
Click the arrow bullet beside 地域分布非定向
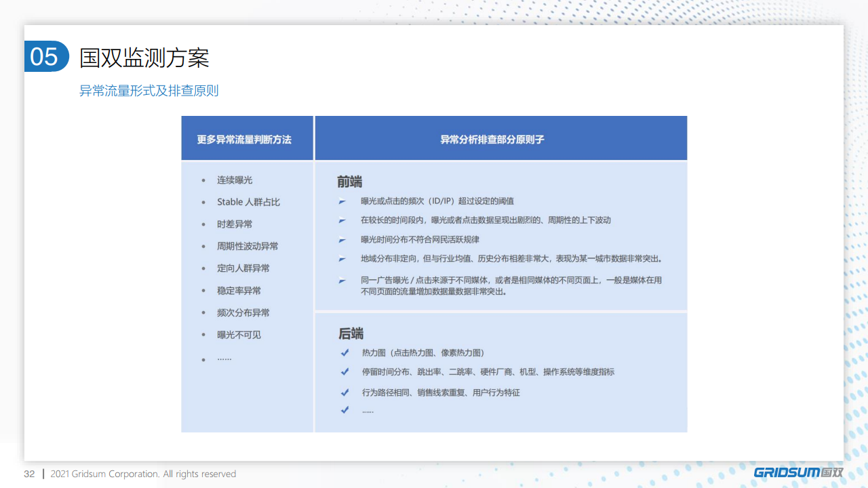(x=342, y=259)
